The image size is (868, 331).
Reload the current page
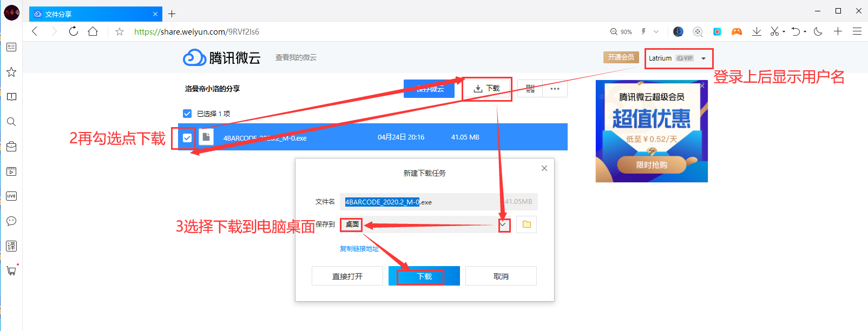pos(74,31)
